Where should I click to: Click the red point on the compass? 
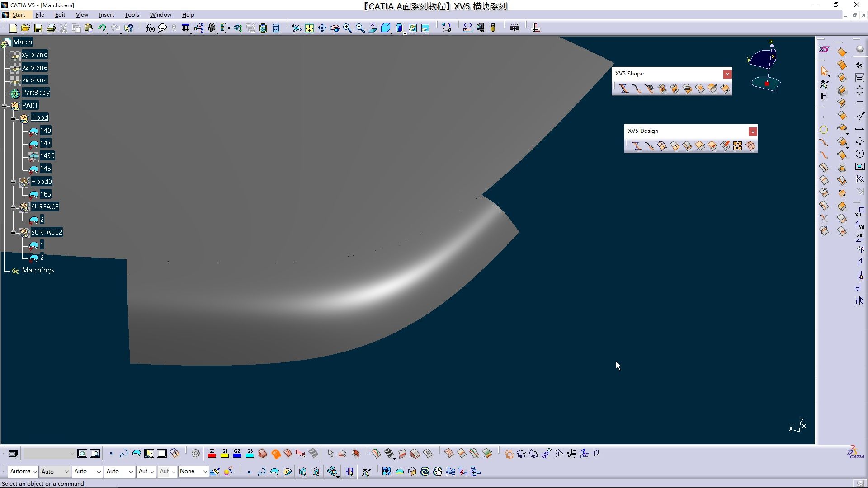coord(767,84)
